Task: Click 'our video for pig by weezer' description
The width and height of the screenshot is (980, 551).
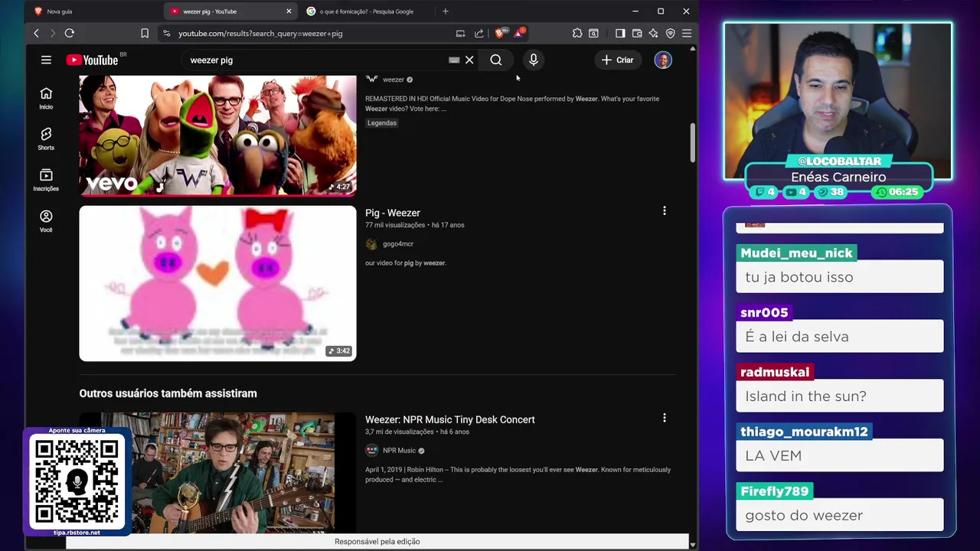Action: 406,263
